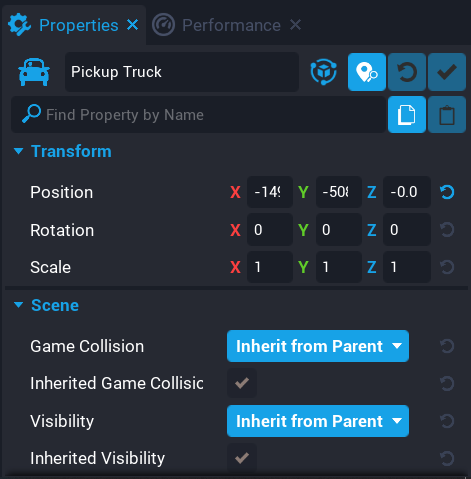Collapse the Scene section
Viewport: 471px width, 479px height.
point(19,305)
